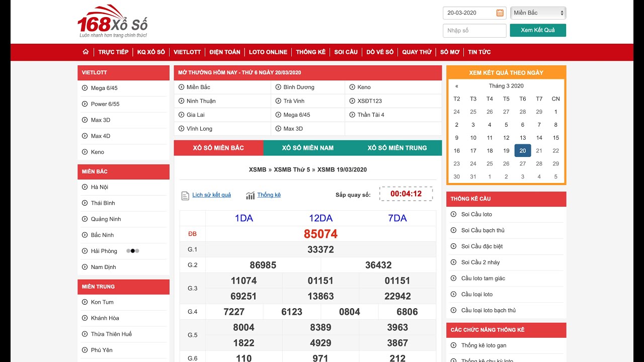Open the Bắc Ninh results link

tap(102, 235)
